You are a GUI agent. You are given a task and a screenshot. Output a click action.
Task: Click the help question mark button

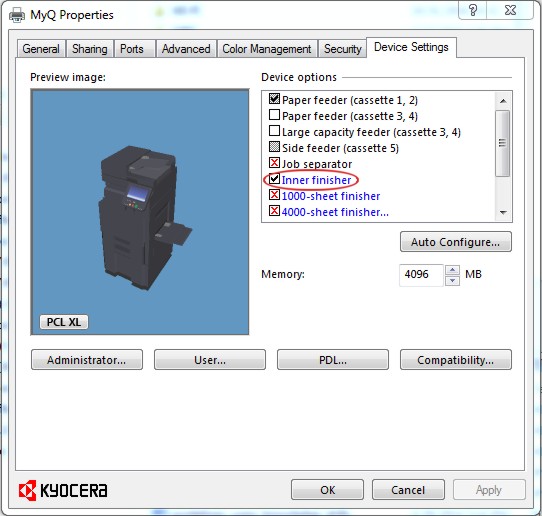pyautogui.click(x=473, y=10)
